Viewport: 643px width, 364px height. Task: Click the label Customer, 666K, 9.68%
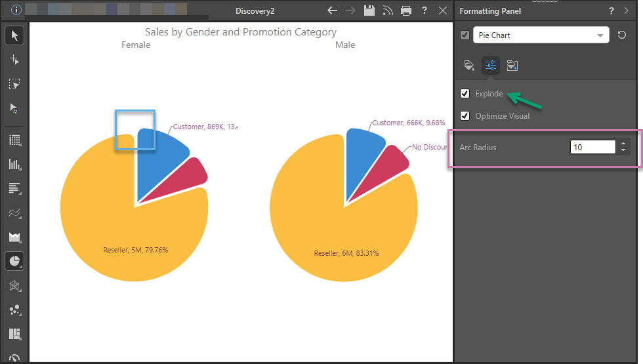point(408,123)
